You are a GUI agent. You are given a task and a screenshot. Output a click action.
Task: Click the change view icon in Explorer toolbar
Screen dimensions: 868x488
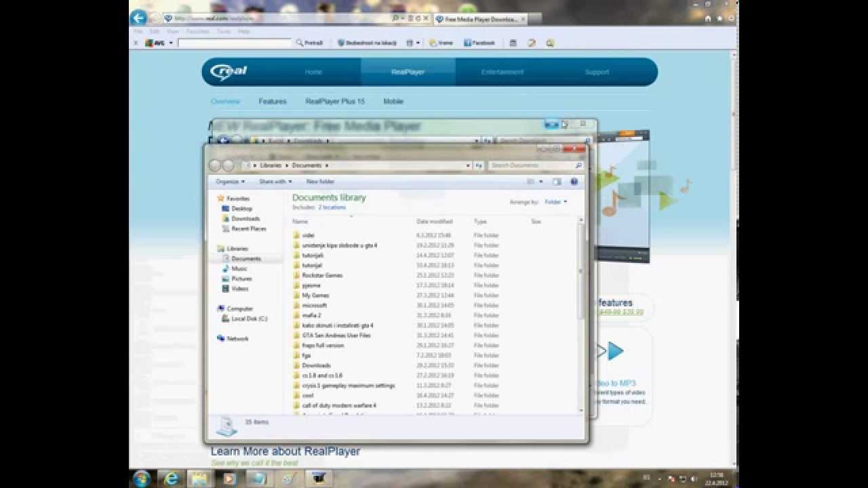pos(531,182)
